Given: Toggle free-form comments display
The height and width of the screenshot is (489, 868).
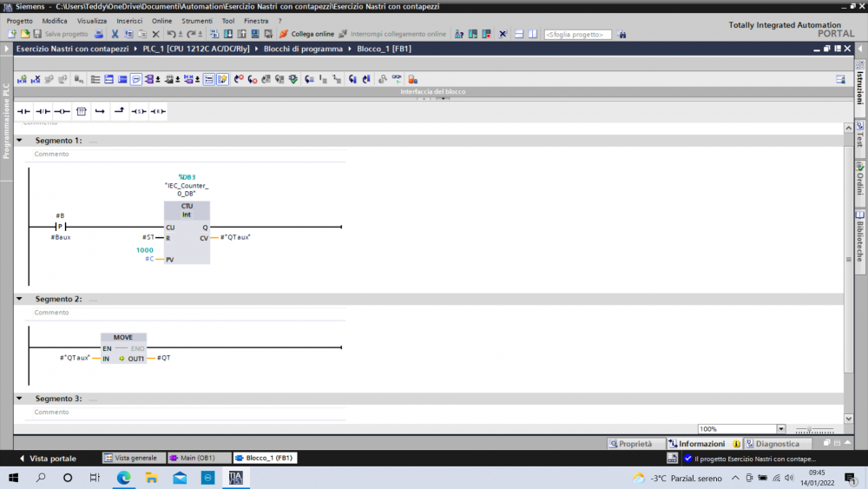Looking at the screenshot, I should pyautogui.click(x=136, y=80).
